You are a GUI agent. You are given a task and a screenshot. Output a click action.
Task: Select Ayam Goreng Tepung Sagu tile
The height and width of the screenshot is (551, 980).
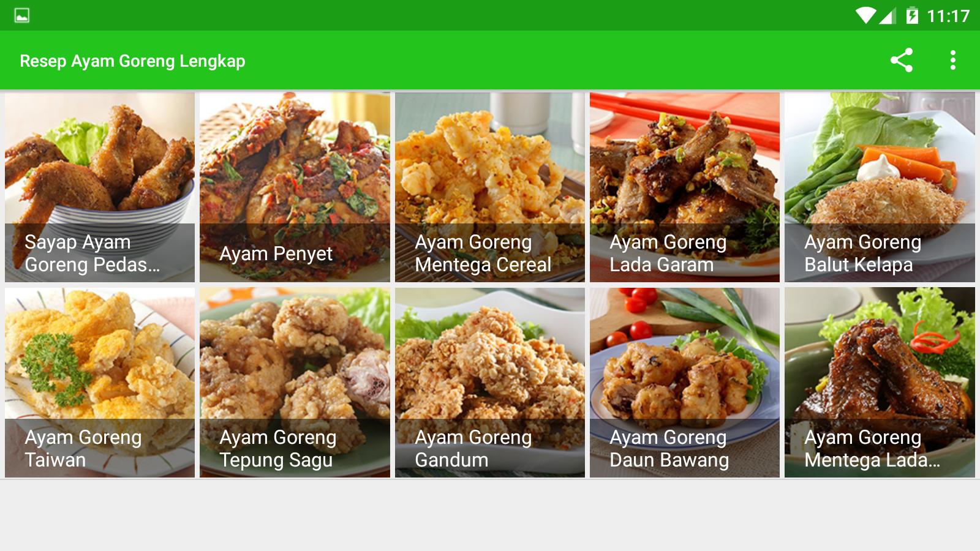coord(295,383)
